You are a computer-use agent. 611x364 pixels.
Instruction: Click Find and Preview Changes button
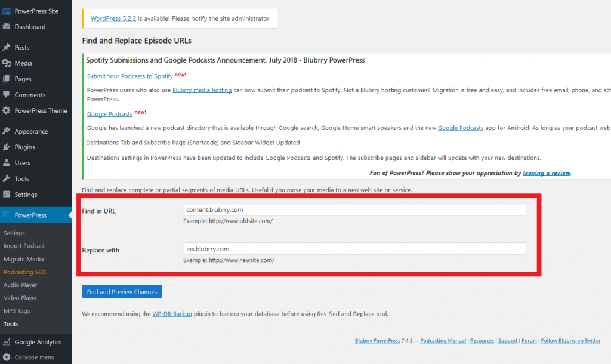pos(122,292)
